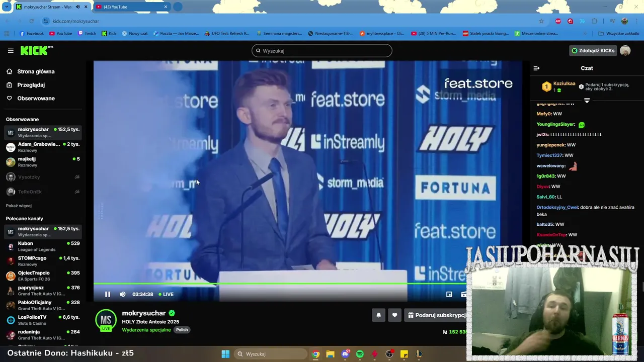Click mokrysuchar streamer avatar below video
Screen dimensions: 644x362
(x=106, y=320)
